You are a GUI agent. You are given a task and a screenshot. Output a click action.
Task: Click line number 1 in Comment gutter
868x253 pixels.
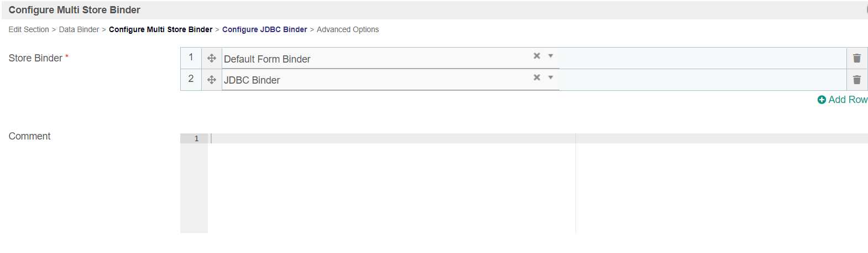tap(196, 138)
